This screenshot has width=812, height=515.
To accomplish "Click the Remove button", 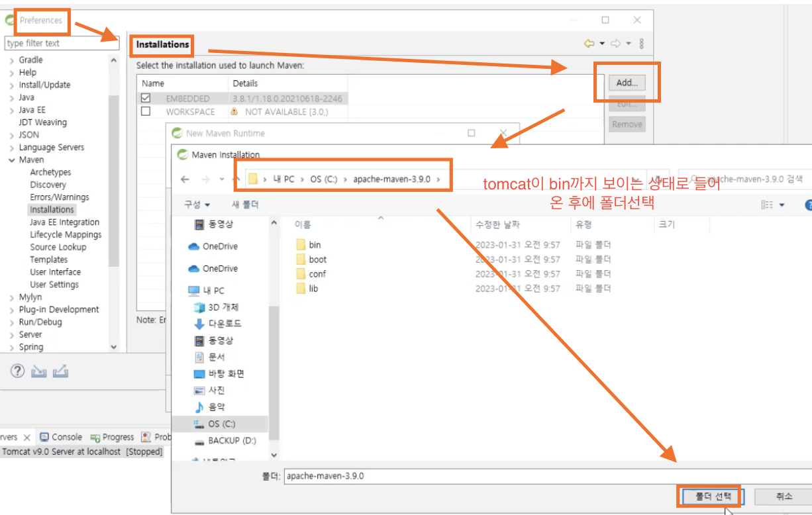I will pyautogui.click(x=627, y=124).
